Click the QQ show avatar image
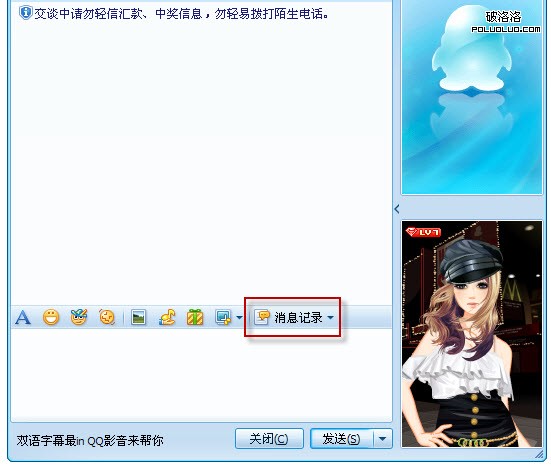Image resolution: width=551 pixels, height=466 pixels. (x=472, y=334)
